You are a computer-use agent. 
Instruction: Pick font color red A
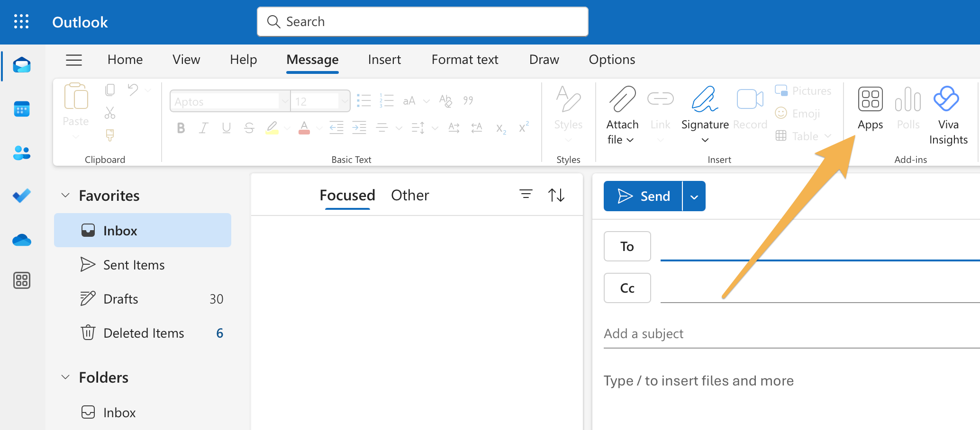click(x=304, y=128)
